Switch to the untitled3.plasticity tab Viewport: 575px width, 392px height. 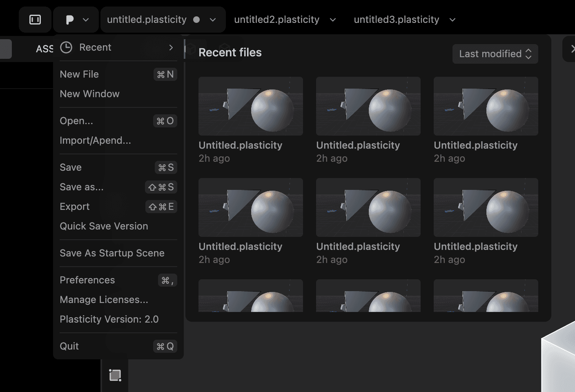pyautogui.click(x=396, y=20)
